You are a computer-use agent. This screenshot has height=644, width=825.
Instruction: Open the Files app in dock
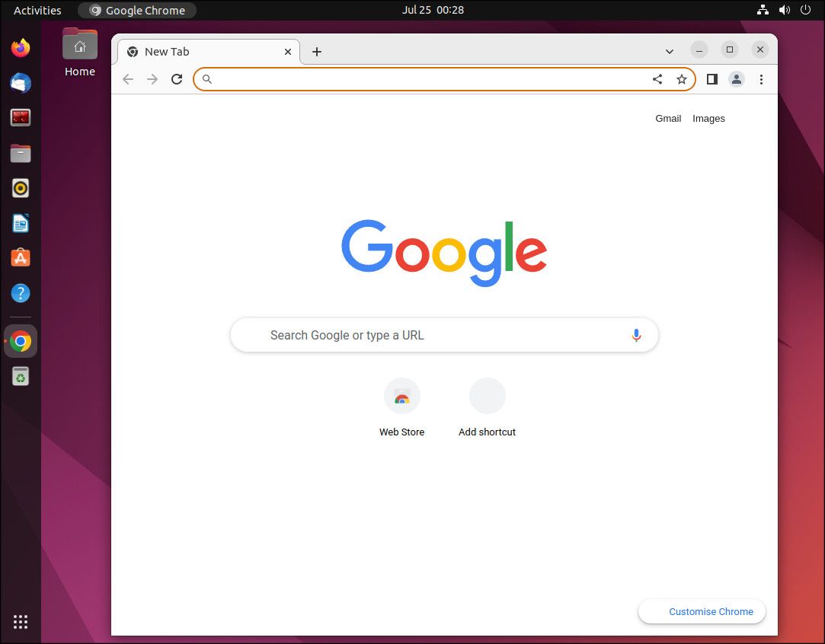21,153
